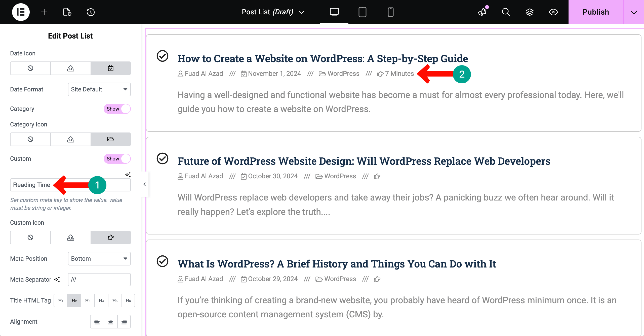Open the Finder search icon

[x=506, y=12]
